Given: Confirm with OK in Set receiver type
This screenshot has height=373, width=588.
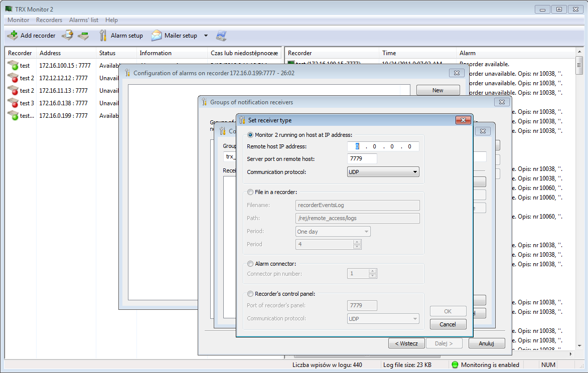Looking at the screenshot, I should (x=448, y=311).
